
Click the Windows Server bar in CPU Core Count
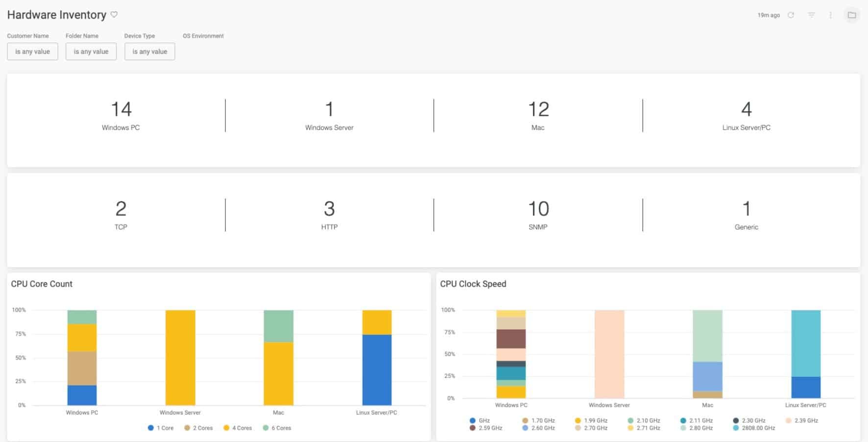[x=180, y=358]
